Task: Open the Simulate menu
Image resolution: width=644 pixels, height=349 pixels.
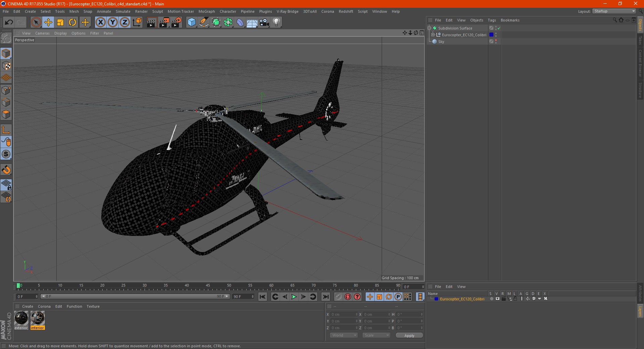Action: (123, 11)
